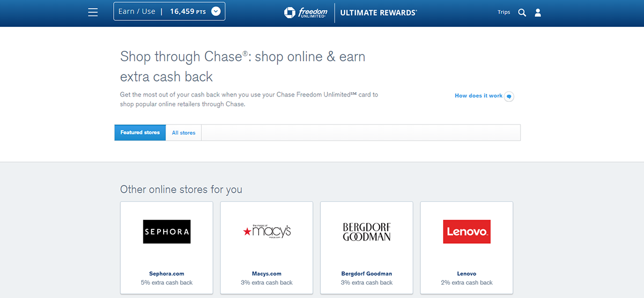Click the speech bubble help icon

[x=509, y=96]
